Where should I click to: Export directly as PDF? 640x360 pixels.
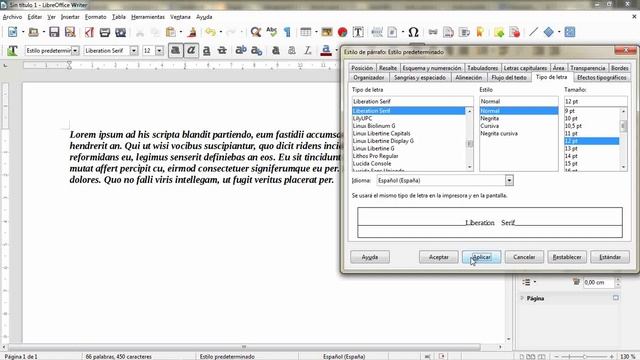click(x=89, y=32)
